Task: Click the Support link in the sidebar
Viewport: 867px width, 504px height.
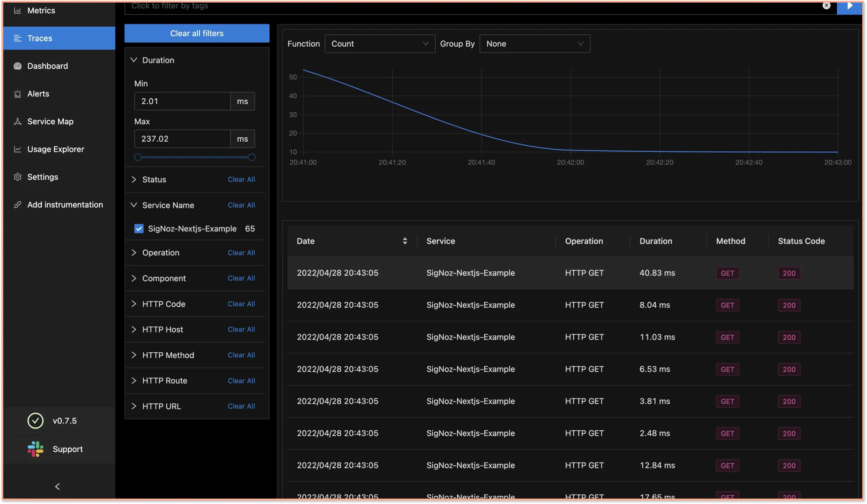Action: (x=68, y=449)
